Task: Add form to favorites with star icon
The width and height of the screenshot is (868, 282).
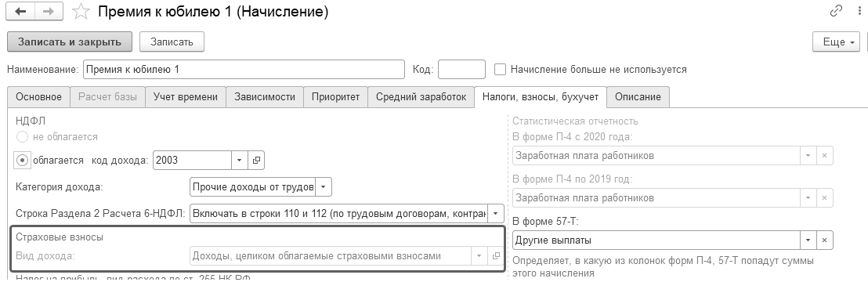Action: pyautogui.click(x=81, y=12)
